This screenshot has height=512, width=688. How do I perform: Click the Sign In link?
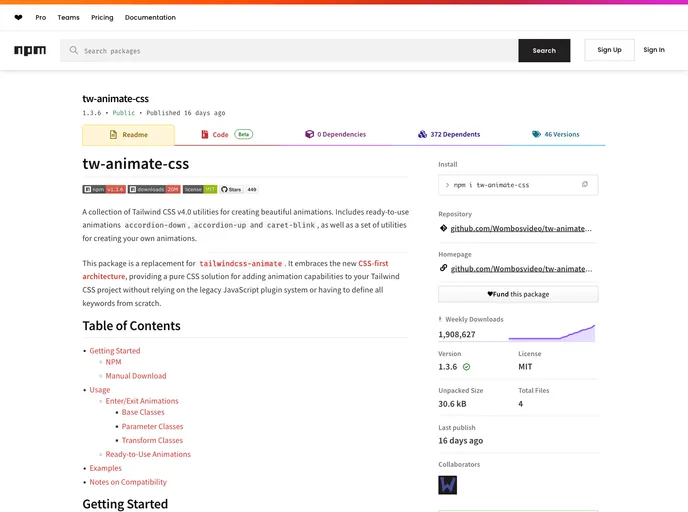(x=654, y=50)
